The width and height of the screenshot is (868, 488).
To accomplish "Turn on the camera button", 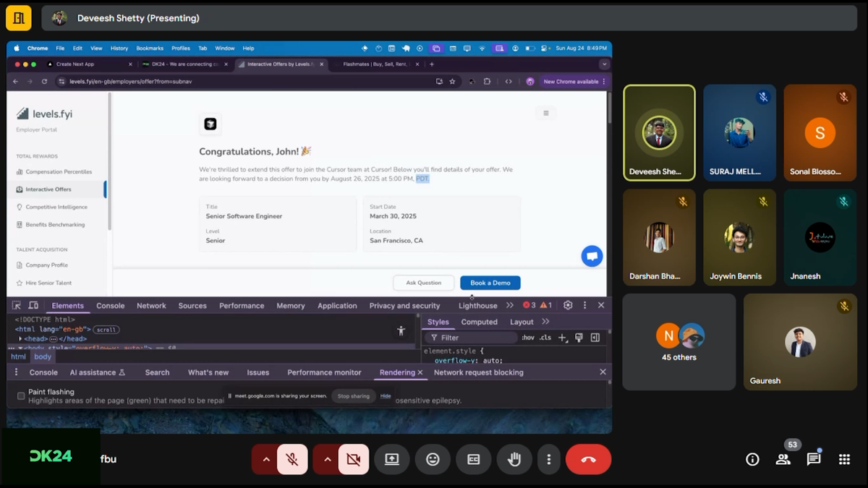I will pos(353,459).
